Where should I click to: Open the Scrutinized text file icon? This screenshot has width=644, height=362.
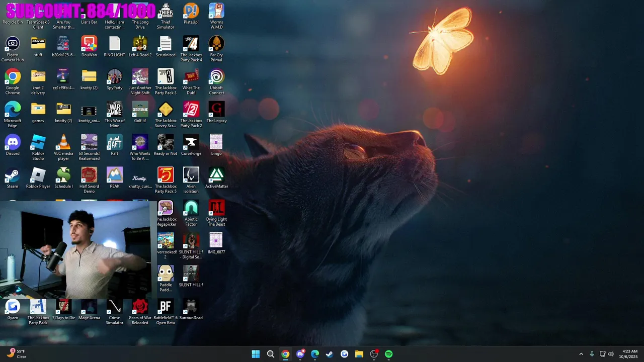click(x=166, y=47)
